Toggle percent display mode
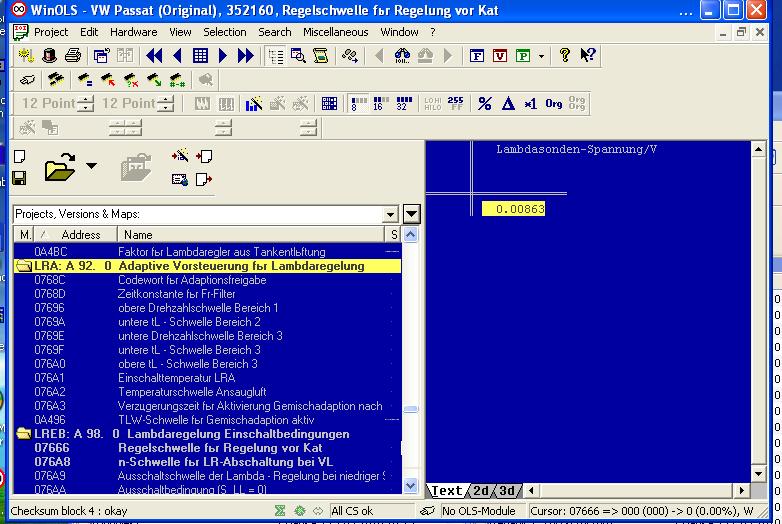782x524 pixels. coord(484,104)
